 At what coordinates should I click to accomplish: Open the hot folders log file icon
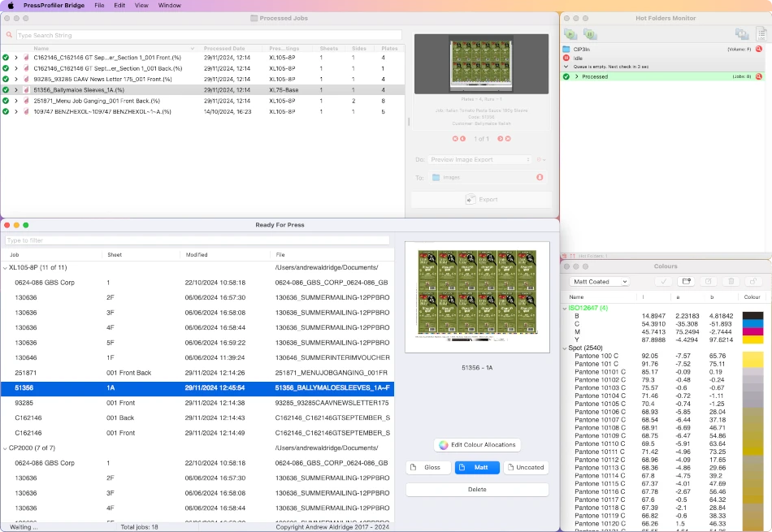click(761, 34)
